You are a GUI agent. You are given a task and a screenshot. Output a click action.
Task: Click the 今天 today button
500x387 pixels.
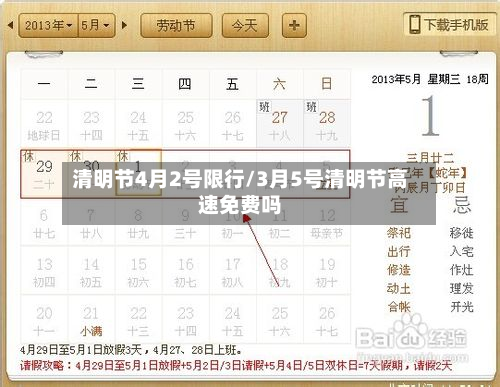(245, 25)
